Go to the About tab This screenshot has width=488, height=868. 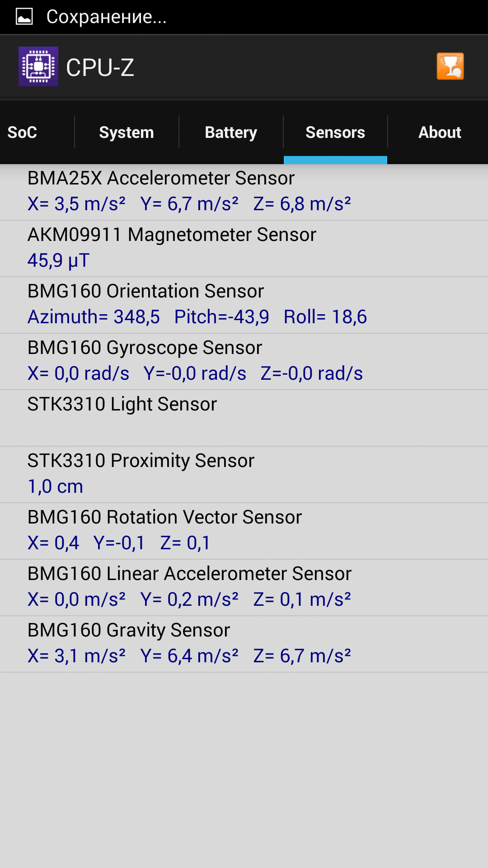tap(440, 132)
